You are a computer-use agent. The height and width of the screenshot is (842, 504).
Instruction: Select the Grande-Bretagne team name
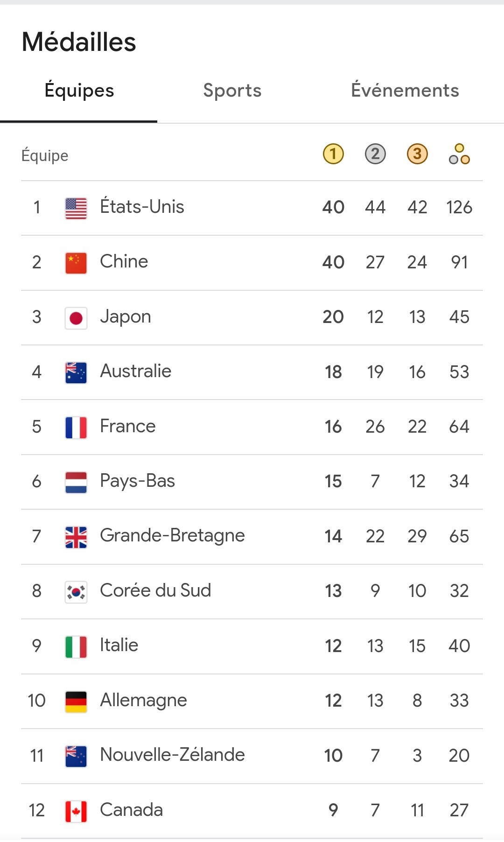click(x=172, y=536)
